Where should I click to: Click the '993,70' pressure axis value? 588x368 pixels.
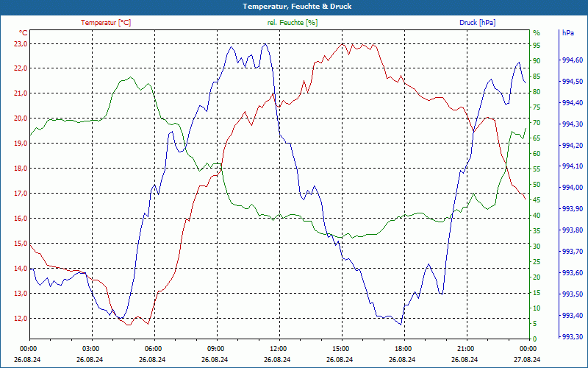click(x=573, y=252)
